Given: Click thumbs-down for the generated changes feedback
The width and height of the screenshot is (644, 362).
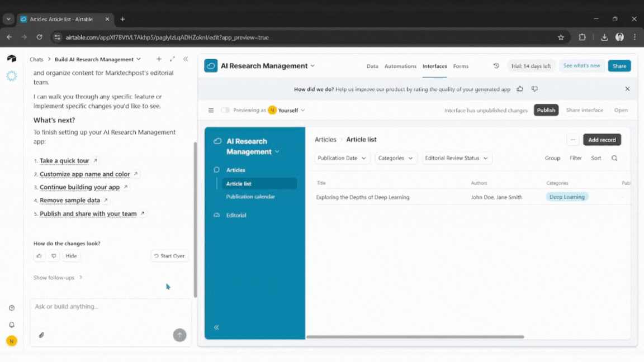Looking at the screenshot, I should (53, 255).
